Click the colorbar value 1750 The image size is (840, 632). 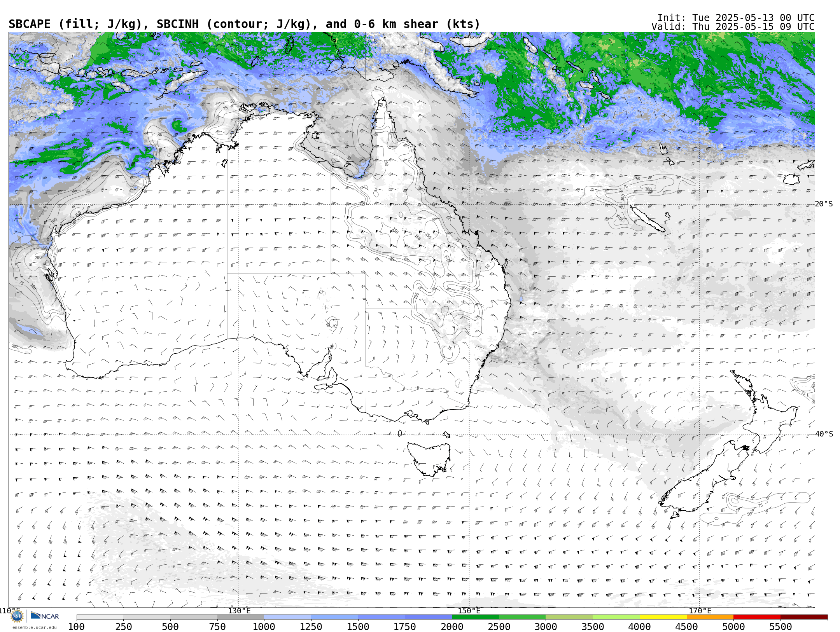point(405,627)
